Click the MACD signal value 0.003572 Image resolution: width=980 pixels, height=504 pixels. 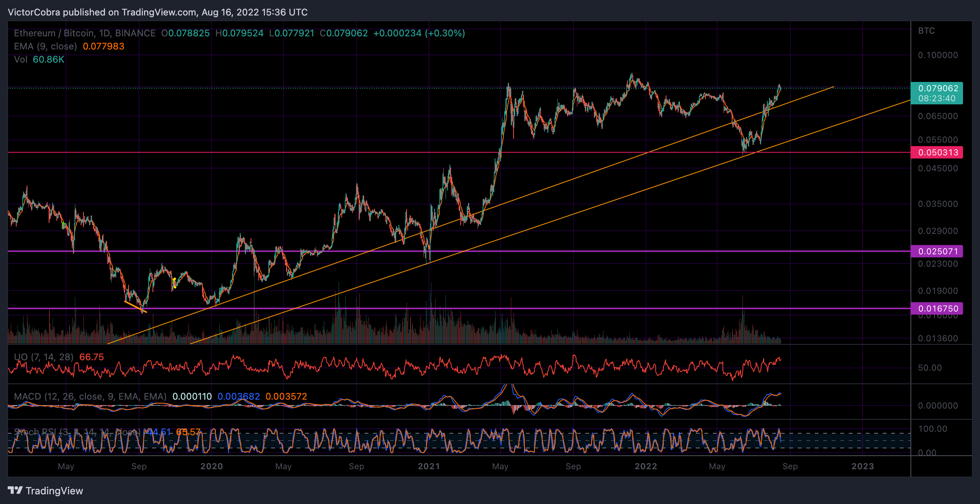click(286, 397)
